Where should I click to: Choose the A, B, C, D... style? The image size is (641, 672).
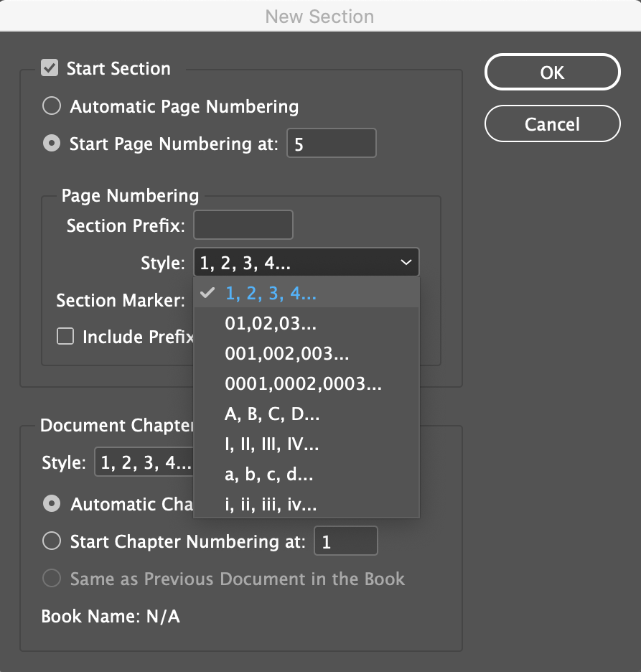pyautogui.click(x=307, y=414)
